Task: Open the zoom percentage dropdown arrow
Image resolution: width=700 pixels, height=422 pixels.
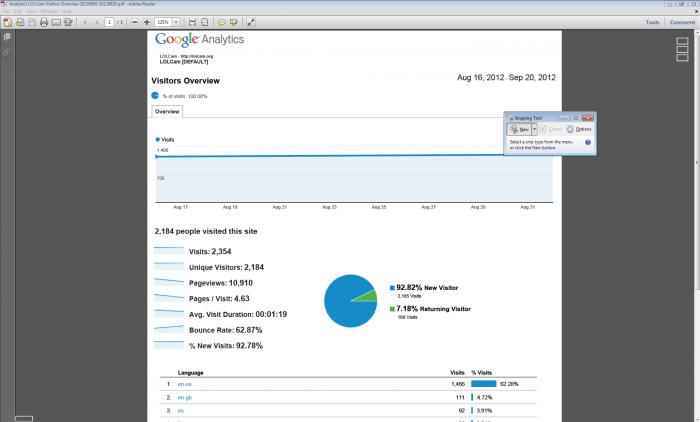Action: (176, 22)
